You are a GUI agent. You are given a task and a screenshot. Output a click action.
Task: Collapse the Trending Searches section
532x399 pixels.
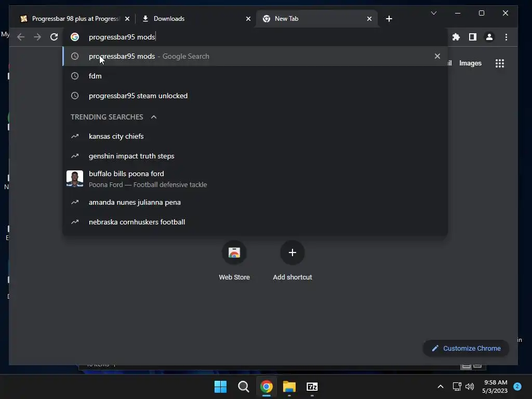click(154, 117)
